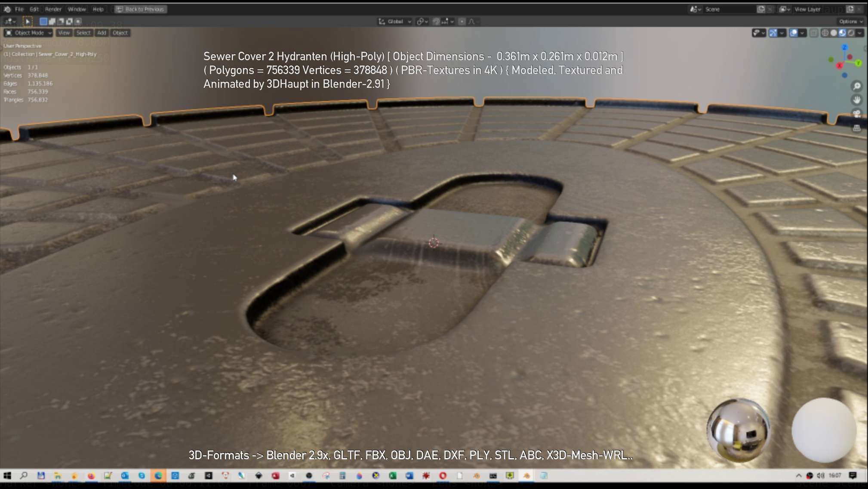The width and height of the screenshot is (868, 489).
Task: Choose Subtract selection mode icon
Action: 61,21
